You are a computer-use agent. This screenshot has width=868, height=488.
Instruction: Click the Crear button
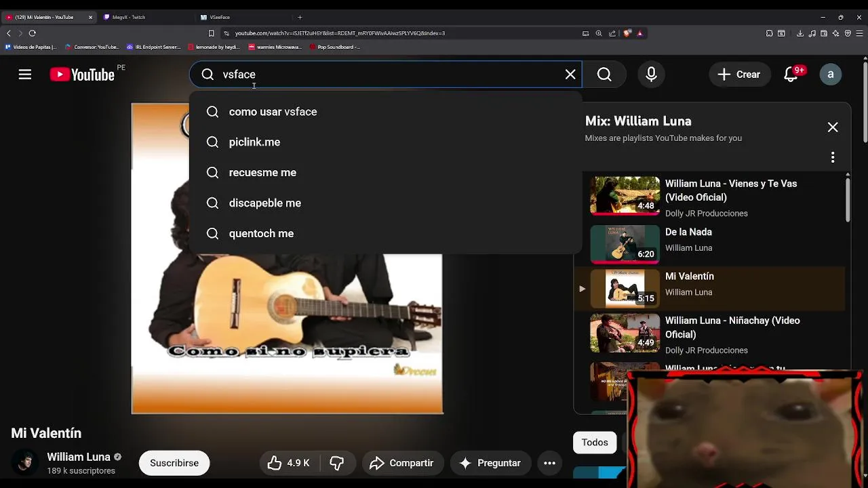pyautogui.click(x=740, y=75)
